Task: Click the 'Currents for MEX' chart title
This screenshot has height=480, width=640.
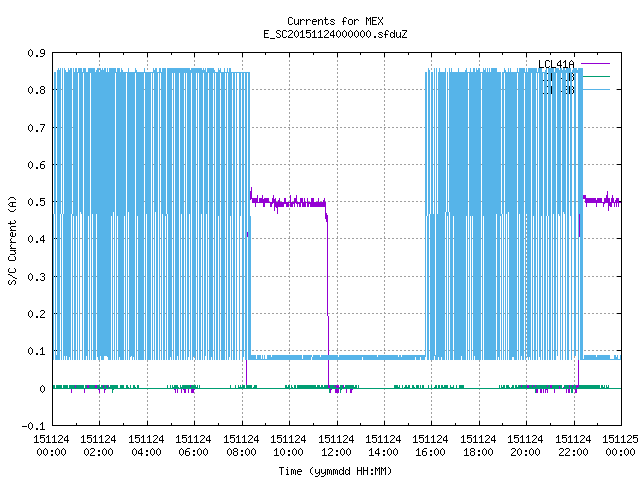Action: point(335,21)
